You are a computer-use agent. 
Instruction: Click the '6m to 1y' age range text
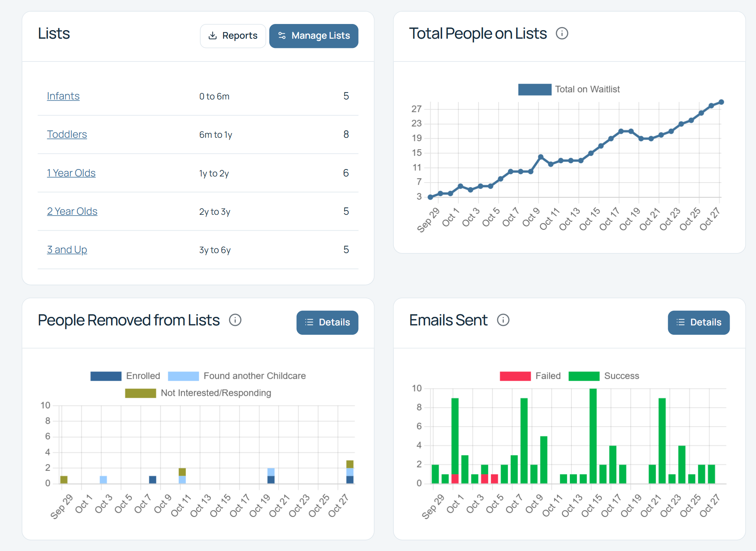click(216, 135)
